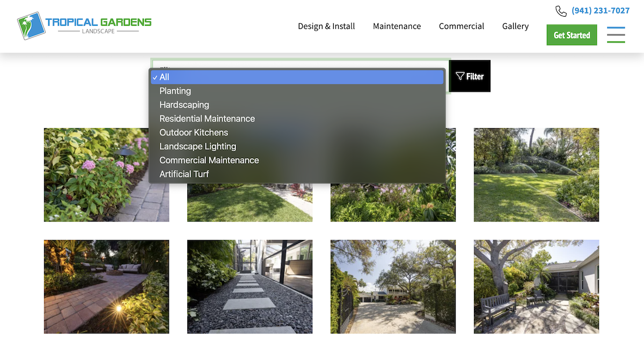View the fern garden photo with flowers
Image resolution: width=644 pixels, height=348 pixels.
pyautogui.click(x=393, y=203)
